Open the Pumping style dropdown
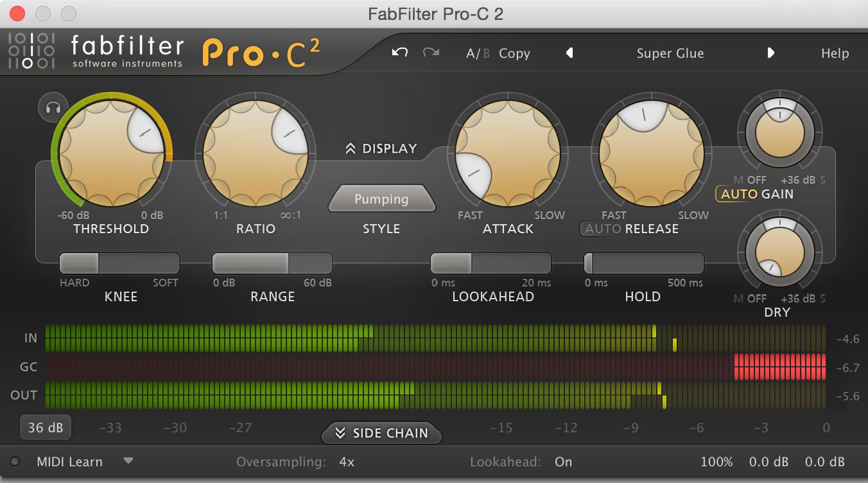868x483 pixels. tap(381, 199)
